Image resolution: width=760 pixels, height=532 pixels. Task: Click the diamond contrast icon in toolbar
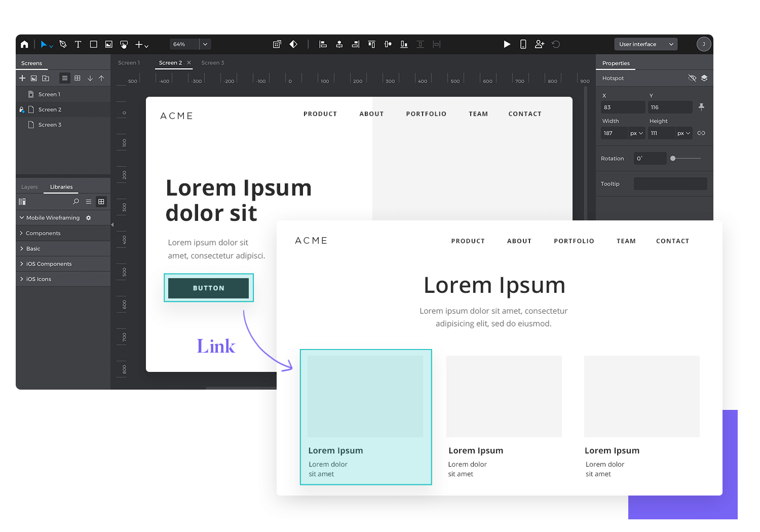(293, 45)
